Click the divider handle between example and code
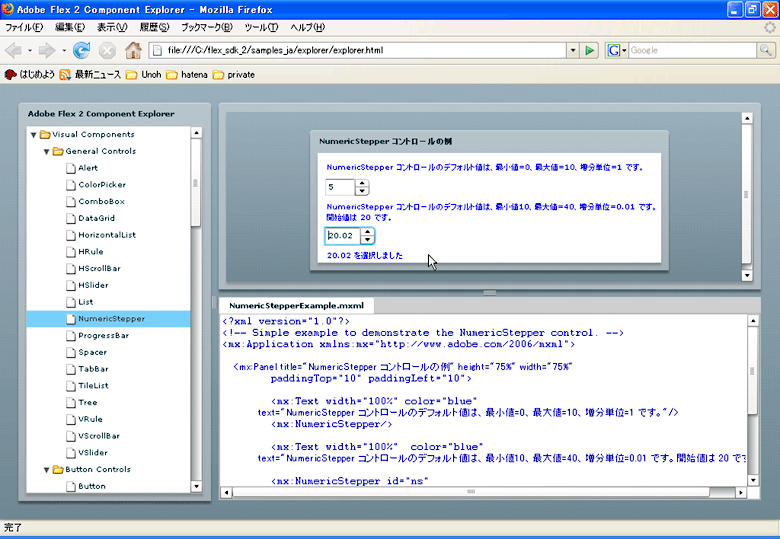Image resolution: width=780 pixels, height=539 pixels. [489, 293]
